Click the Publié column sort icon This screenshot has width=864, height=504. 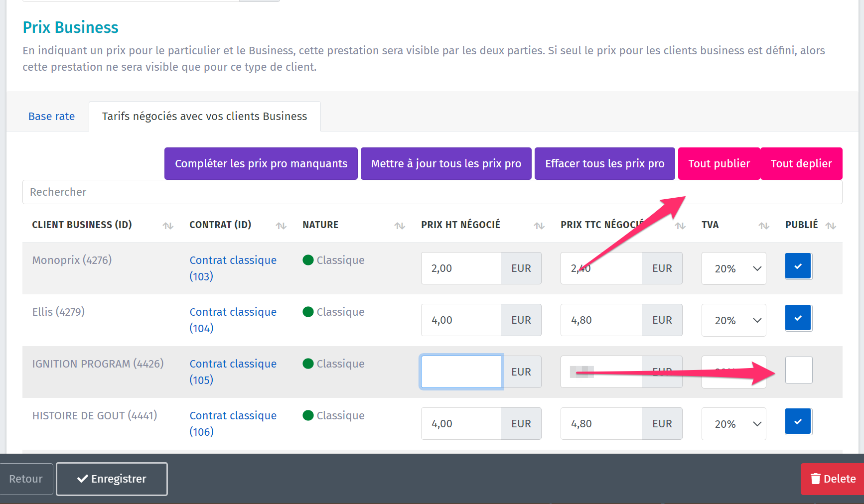(831, 226)
